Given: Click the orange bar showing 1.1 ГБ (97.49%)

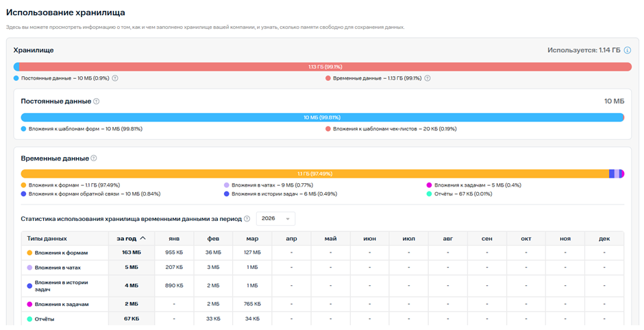Looking at the screenshot, I should coord(314,174).
